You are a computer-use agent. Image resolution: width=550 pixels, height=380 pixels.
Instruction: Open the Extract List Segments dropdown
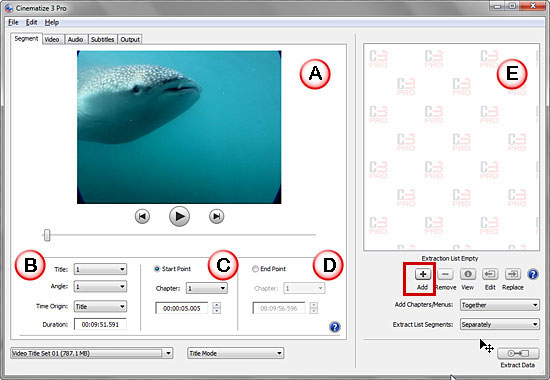499,324
